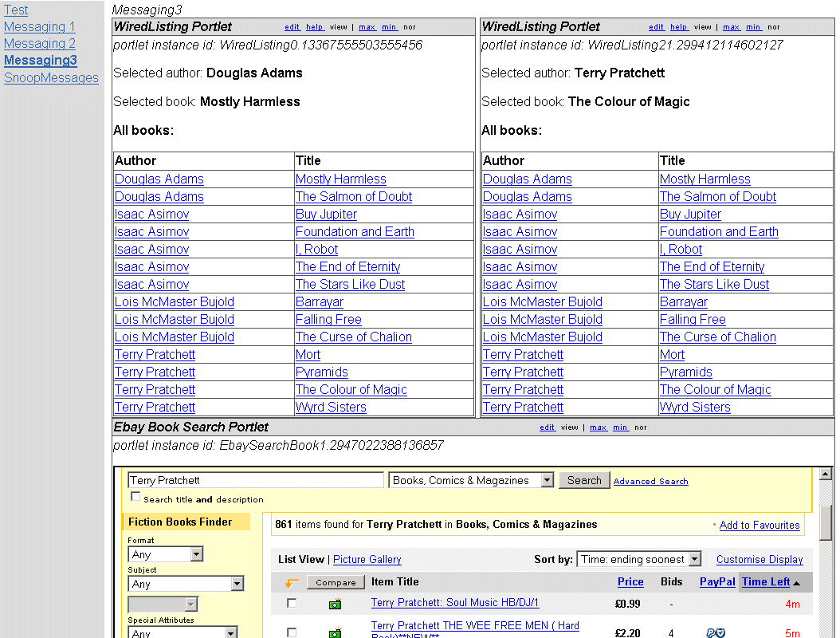
Task: Click the Time Left column header
Action: (x=766, y=581)
